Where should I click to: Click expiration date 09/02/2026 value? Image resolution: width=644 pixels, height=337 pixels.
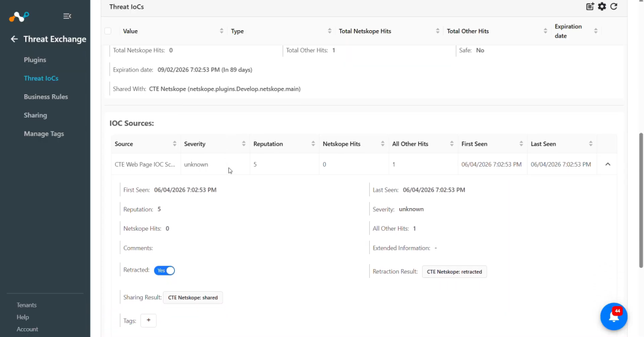click(x=205, y=70)
